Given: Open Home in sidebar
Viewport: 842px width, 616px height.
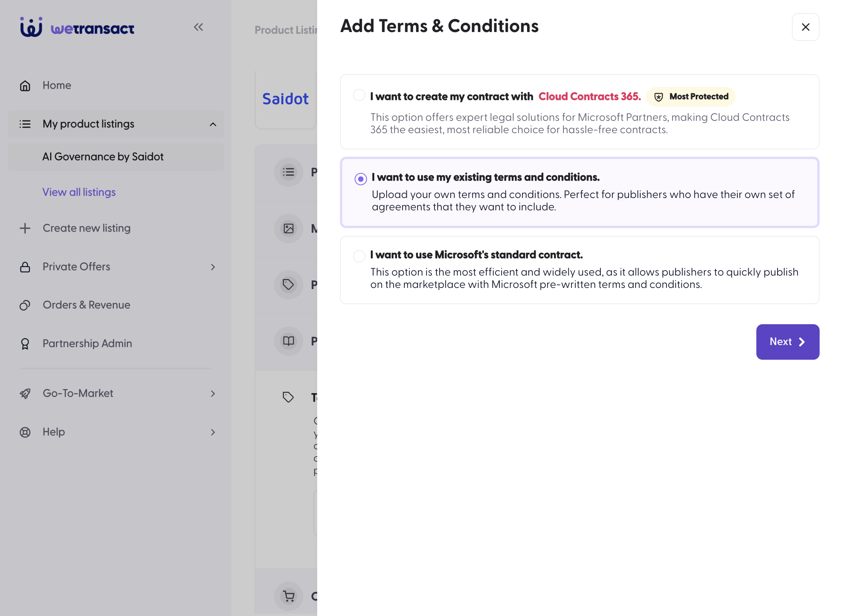Looking at the screenshot, I should pos(57,85).
